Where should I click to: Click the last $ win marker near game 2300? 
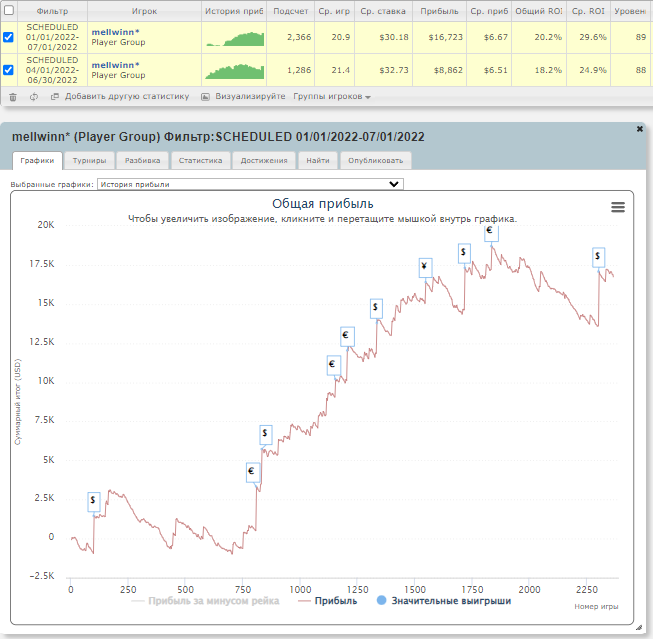click(598, 257)
